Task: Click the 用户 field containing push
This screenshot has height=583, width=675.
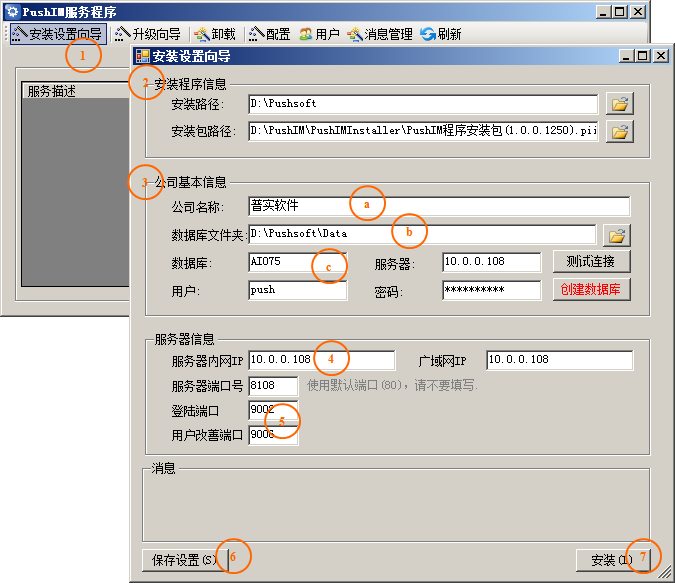Action: (297, 291)
